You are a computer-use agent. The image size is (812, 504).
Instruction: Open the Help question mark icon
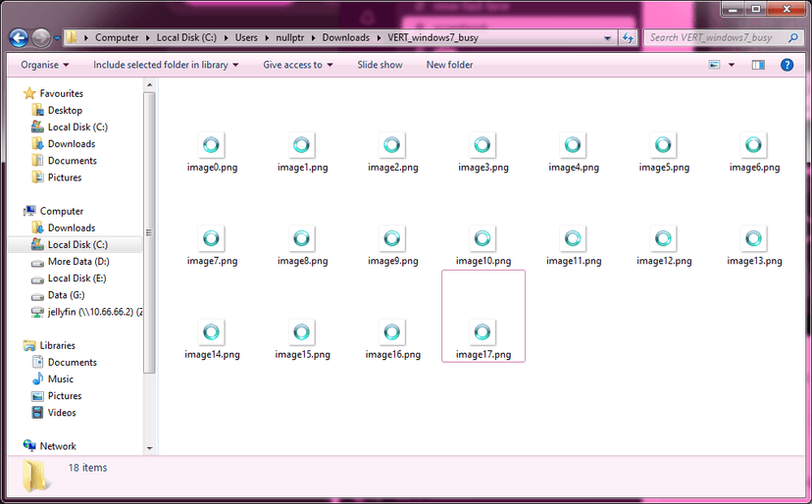pyautogui.click(x=787, y=65)
